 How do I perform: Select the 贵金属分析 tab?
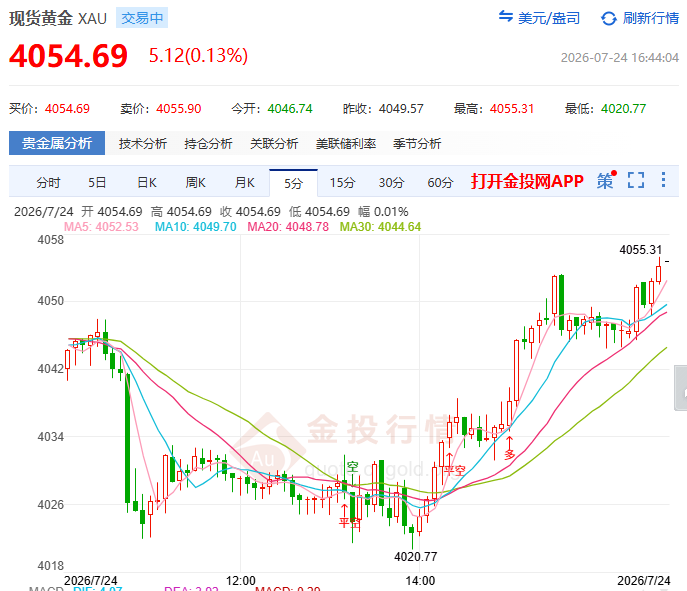point(57,143)
